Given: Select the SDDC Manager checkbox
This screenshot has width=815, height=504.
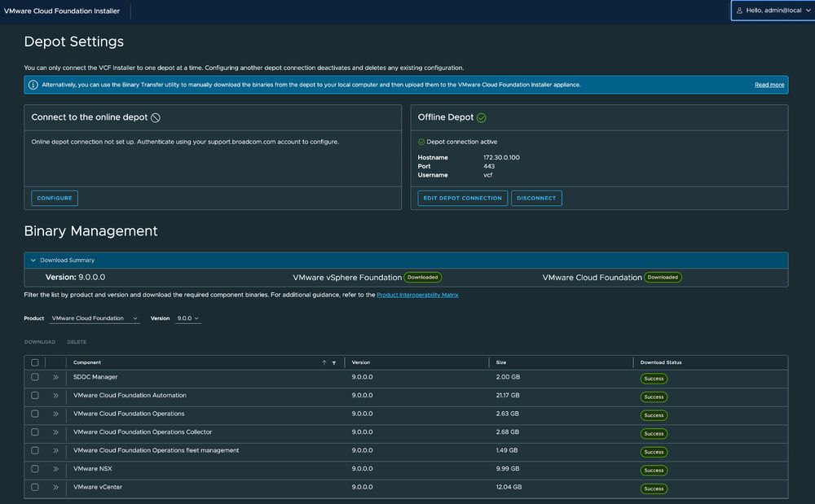Looking at the screenshot, I should coord(35,377).
